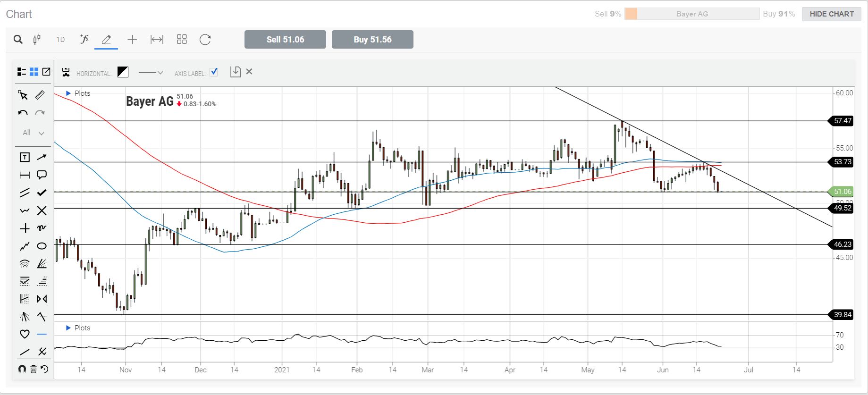The height and width of the screenshot is (395, 868).
Task: Select the arrow drawing tool
Action: pos(42,157)
